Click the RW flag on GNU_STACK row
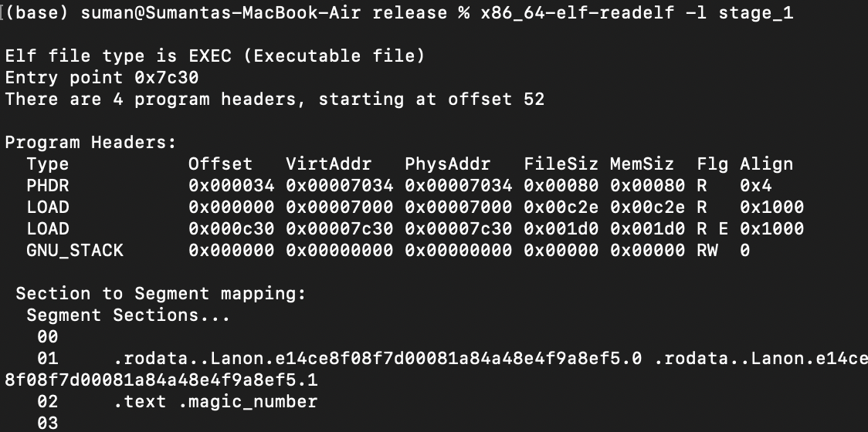Screen dimensions: 868x432 pyautogui.click(x=707, y=251)
